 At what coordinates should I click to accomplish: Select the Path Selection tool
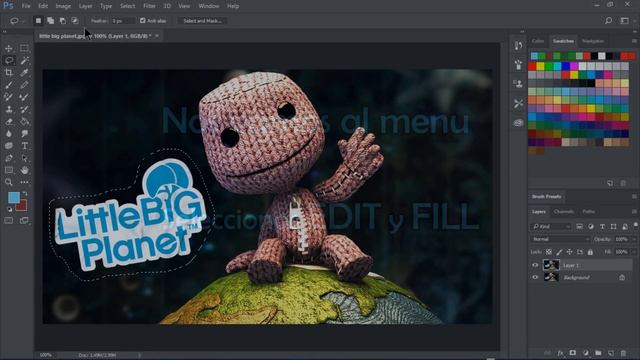24,158
